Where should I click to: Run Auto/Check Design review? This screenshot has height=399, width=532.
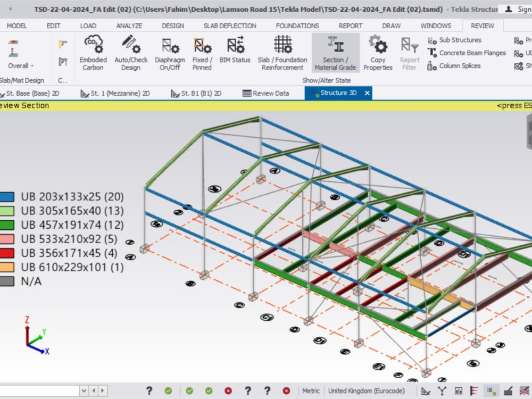coord(131,53)
